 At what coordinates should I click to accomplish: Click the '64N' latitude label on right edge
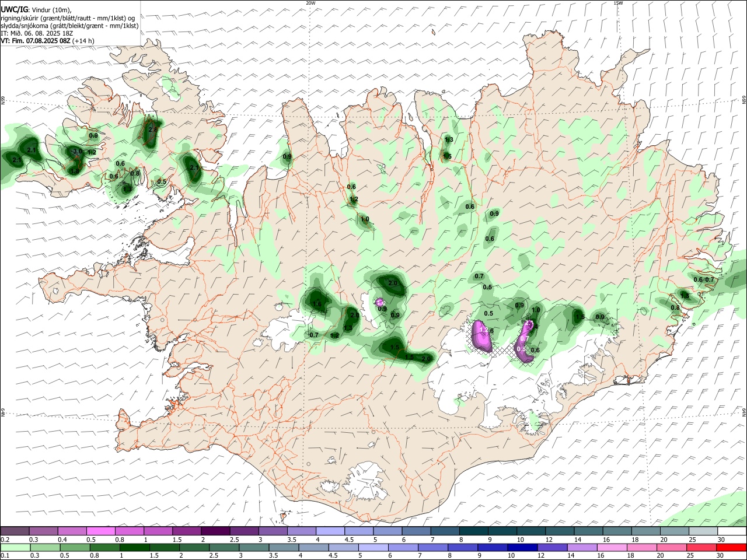pos(744,411)
